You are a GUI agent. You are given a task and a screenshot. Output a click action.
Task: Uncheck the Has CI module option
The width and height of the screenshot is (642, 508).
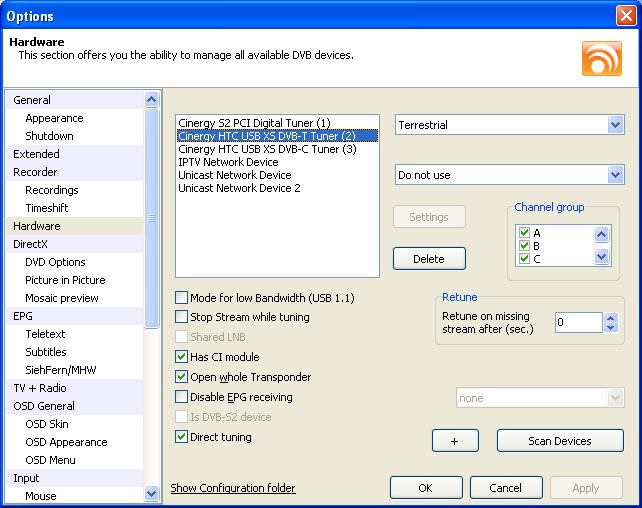(x=182, y=357)
